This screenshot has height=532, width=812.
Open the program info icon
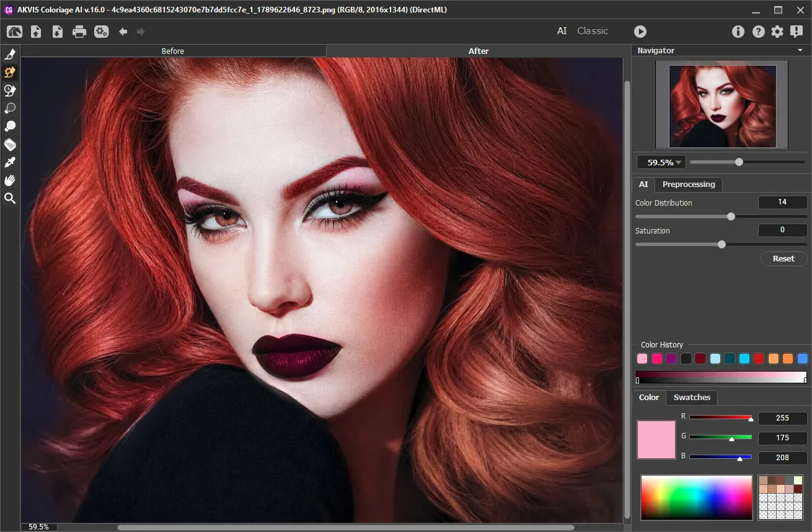coord(738,32)
